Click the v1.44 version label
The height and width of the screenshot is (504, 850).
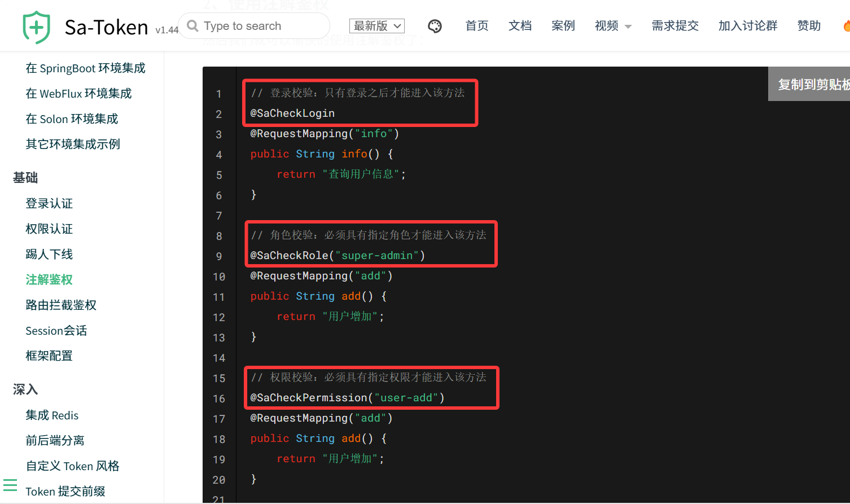click(167, 30)
